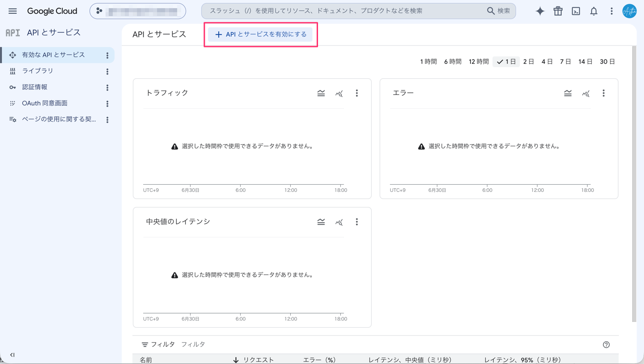Select the checked 1 日 time range
The width and height of the screenshot is (644, 364).
[506, 62]
